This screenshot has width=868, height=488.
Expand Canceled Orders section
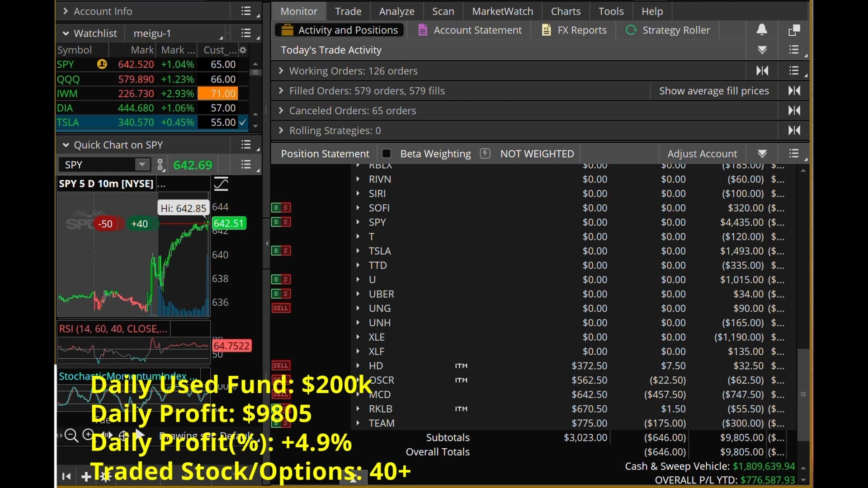click(281, 111)
